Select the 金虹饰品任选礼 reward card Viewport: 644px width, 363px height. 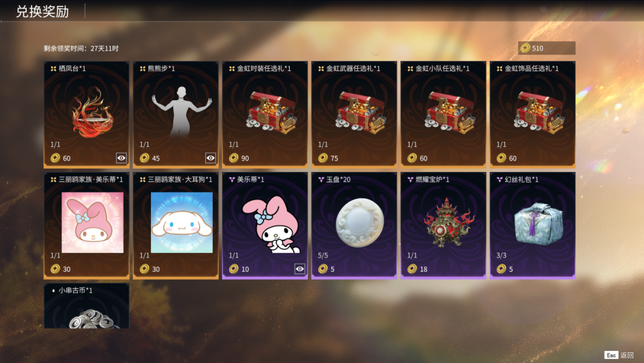[532, 114]
